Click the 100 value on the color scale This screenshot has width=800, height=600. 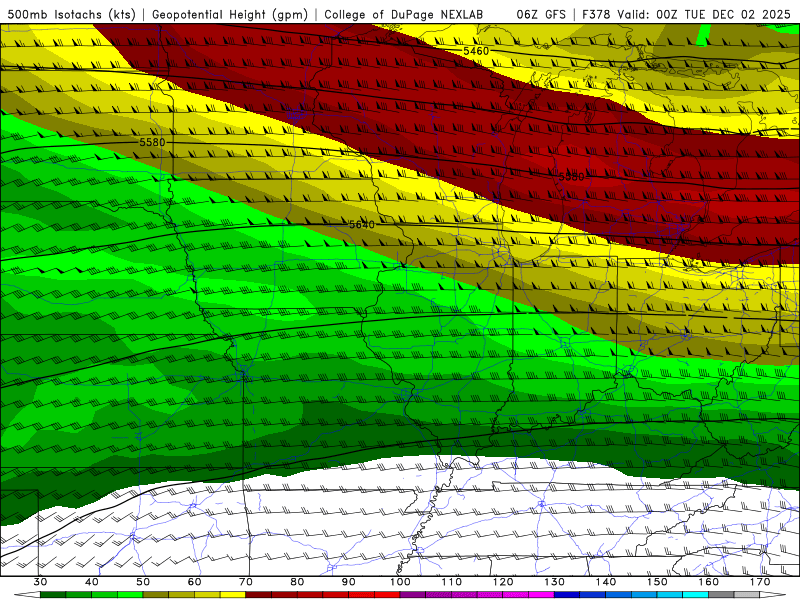coord(400,582)
